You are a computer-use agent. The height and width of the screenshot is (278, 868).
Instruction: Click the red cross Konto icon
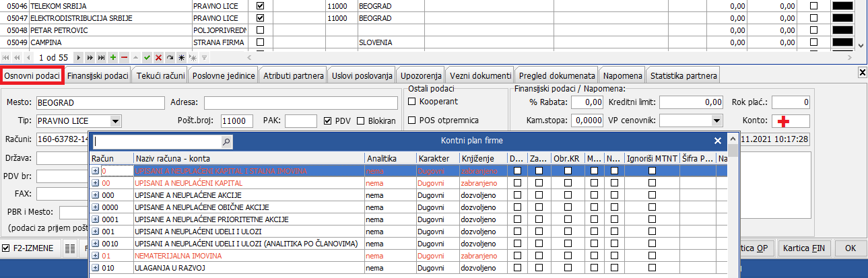pos(782,121)
